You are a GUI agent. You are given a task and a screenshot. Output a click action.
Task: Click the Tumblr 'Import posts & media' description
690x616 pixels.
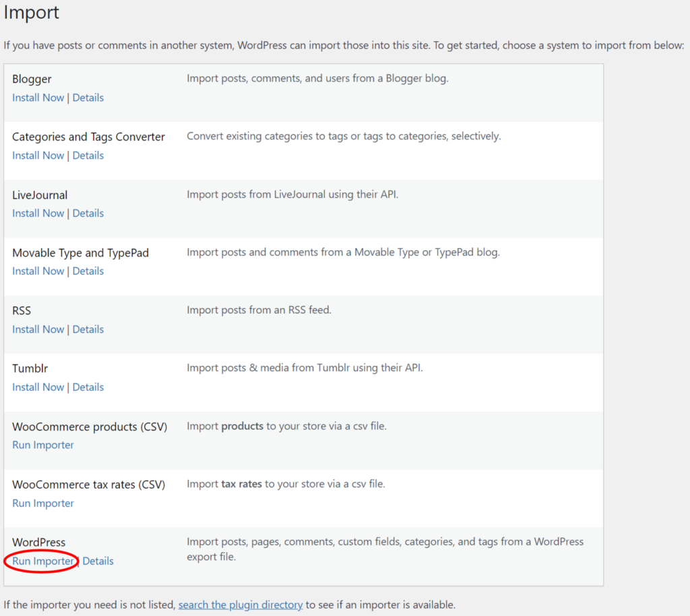coord(305,367)
